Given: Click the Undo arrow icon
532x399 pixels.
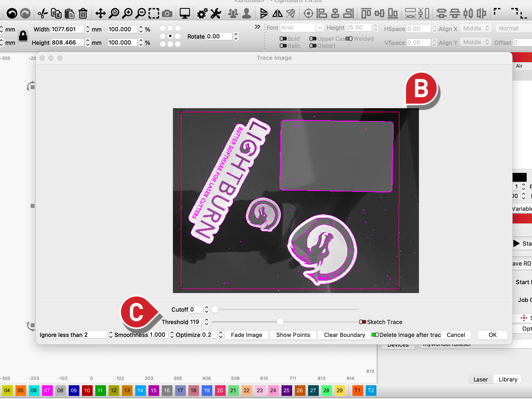Looking at the screenshot, I should click(12, 13).
